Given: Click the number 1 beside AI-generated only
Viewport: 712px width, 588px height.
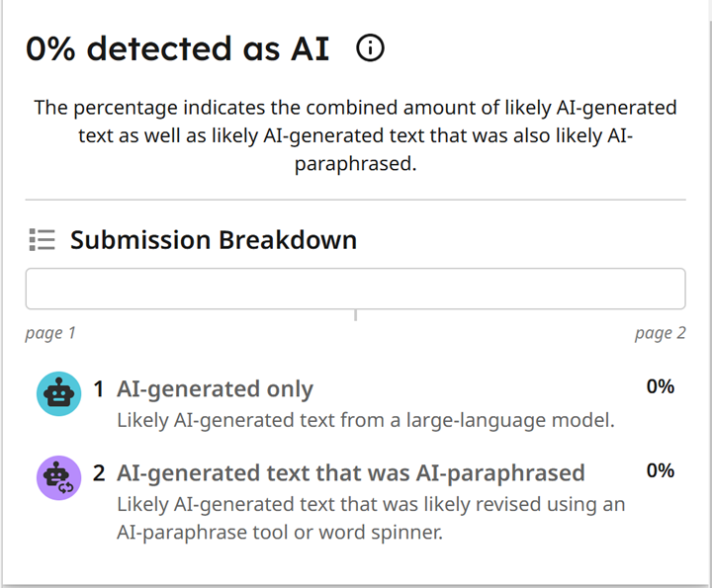Looking at the screenshot, I should (x=99, y=389).
